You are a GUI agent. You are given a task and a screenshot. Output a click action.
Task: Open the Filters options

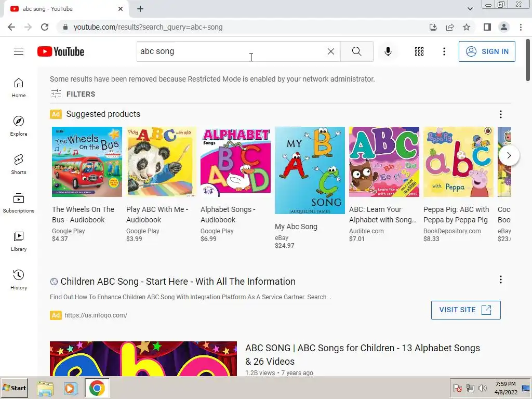point(73,94)
